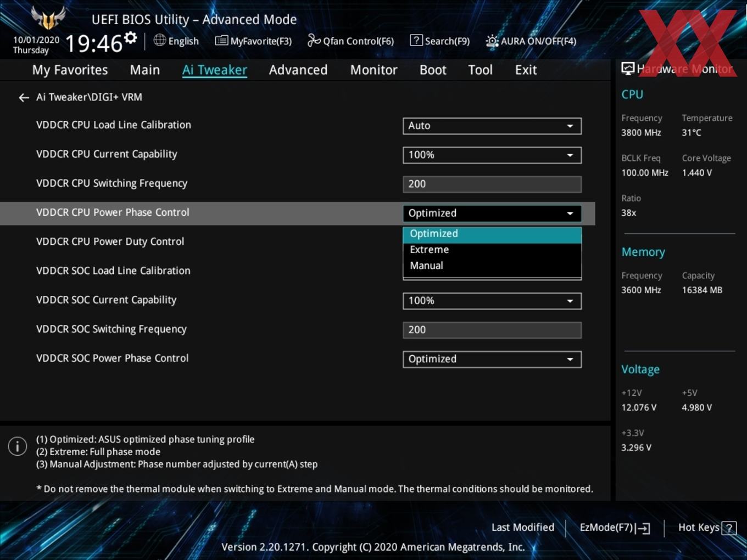Viewport: 747px width, 560px height.
Task: Click the 12.076 V reading
Action: pos(639,408)
